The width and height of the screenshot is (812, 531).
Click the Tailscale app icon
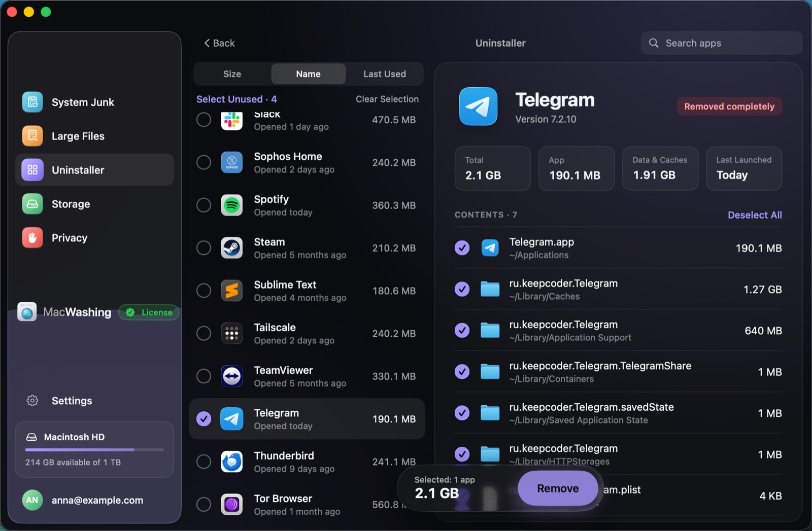(232, 333)
